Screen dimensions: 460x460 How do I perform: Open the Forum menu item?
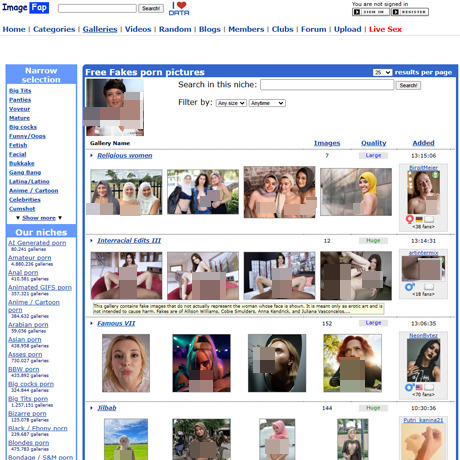point(314,29)
